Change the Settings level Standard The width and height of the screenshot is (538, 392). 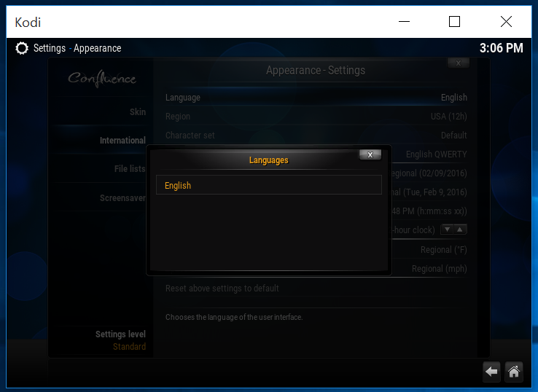coord(120,340)
